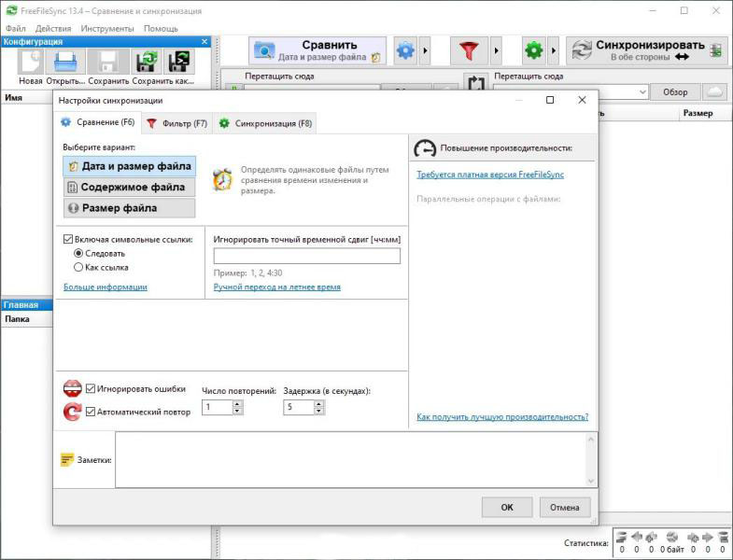The height and width of the screenshot is (560, 733).
Task: Click the right-side Обзор button
Action: coord(675,92)
